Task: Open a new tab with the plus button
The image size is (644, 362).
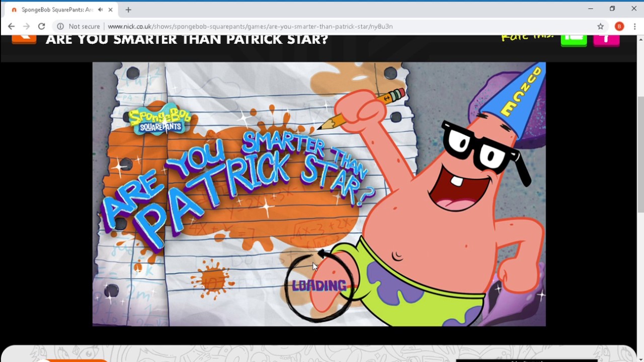Action: pyautogui.click(x=128, y=10)
